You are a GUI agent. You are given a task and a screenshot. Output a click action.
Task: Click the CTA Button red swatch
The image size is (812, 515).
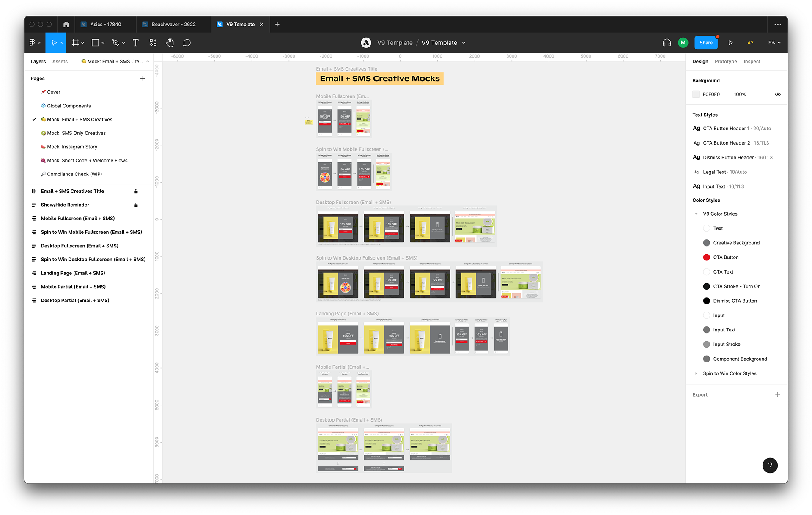coord(706,257)
